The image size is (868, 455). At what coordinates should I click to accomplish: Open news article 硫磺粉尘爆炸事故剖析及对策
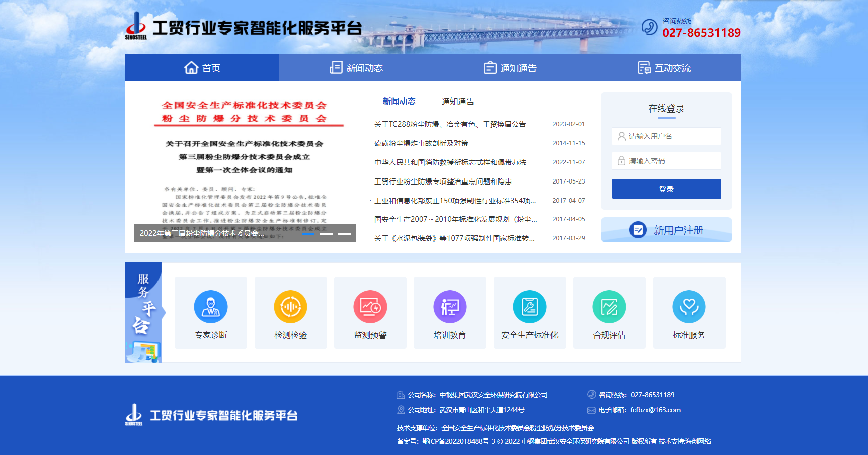[421, 143]
